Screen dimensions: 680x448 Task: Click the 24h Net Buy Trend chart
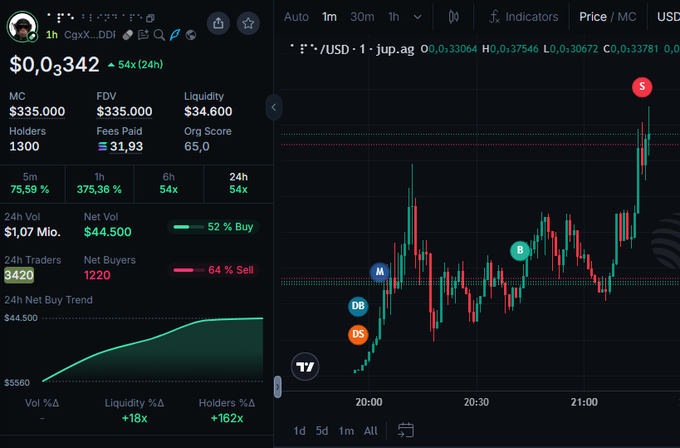[153, 350]
